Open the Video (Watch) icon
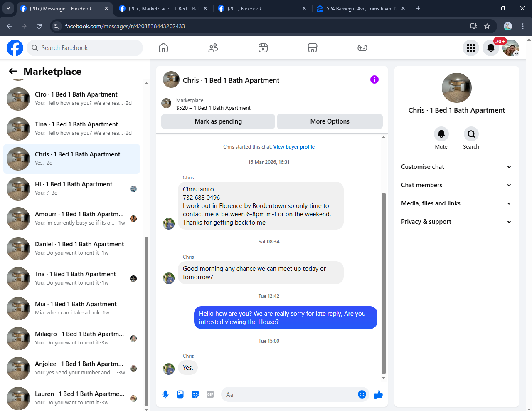 click(263, 48)
